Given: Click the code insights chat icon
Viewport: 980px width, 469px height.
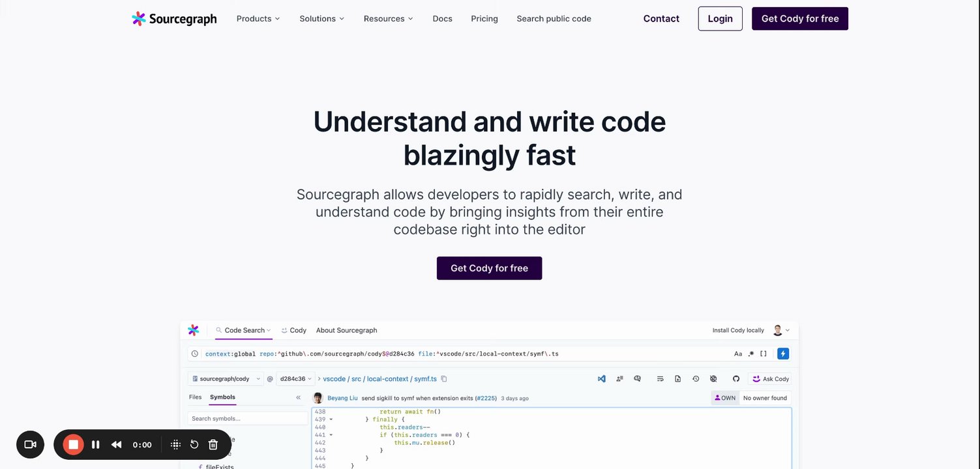Looking at the screenshot, I should (637, 378).
